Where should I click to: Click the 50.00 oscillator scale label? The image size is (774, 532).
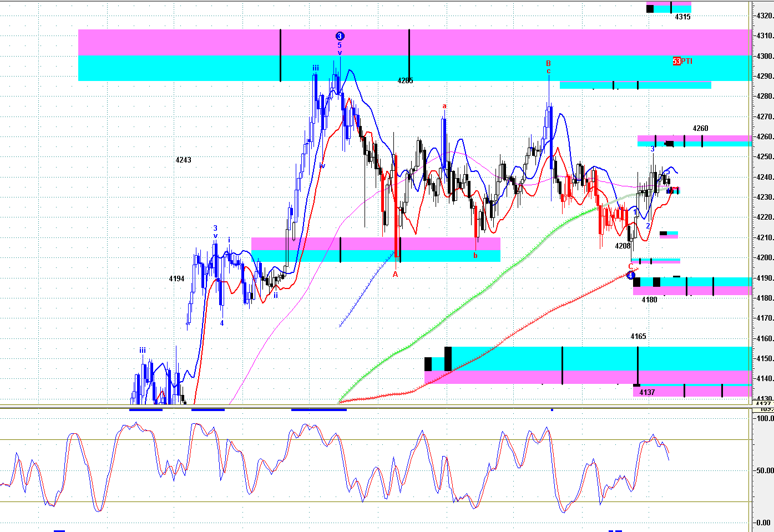765,470
